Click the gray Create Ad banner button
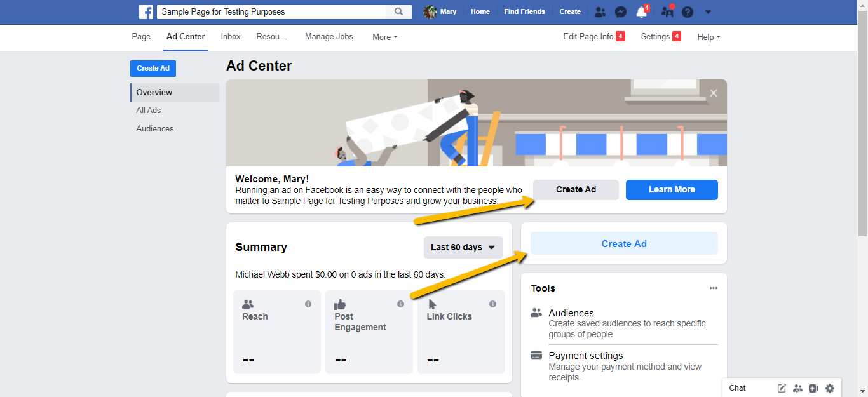The height and width of the screenshot is (397, 868). (x=576, y=190)
